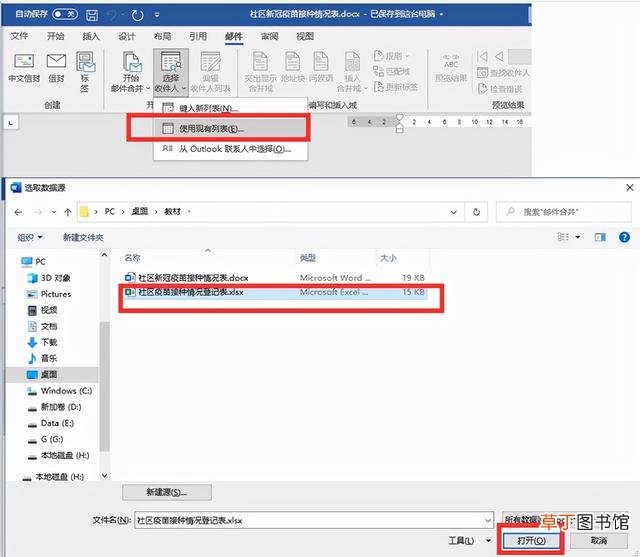
Task: Open the 组织 menu
Action: pos(30,237)
